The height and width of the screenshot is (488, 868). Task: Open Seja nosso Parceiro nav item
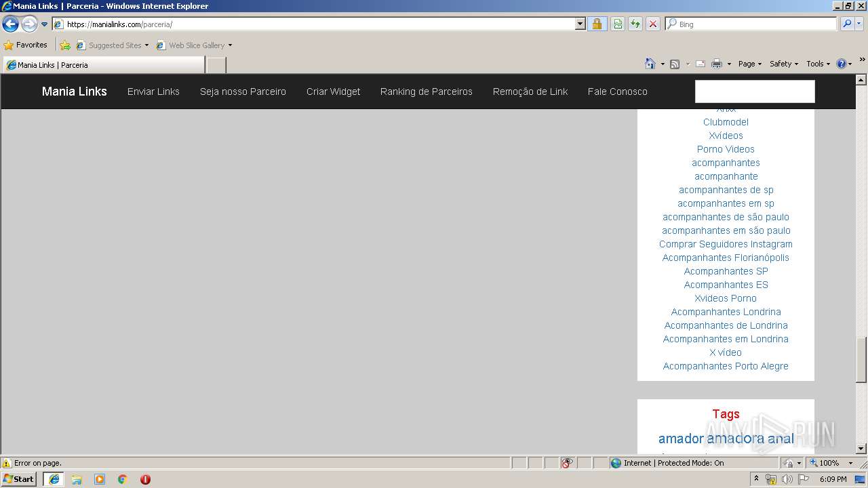(243, 91)
